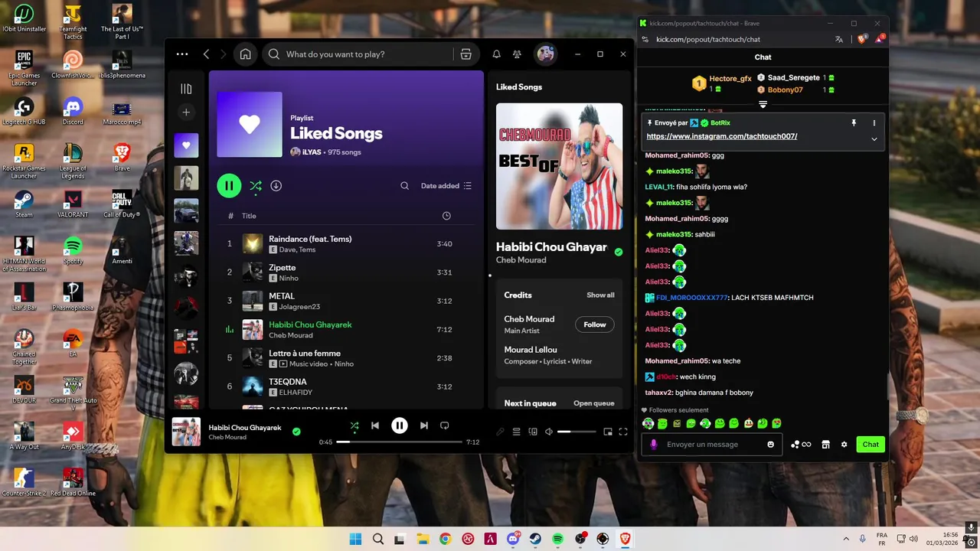
Task: Pause playlist with the big green button
Action: [x=229, y=186]
